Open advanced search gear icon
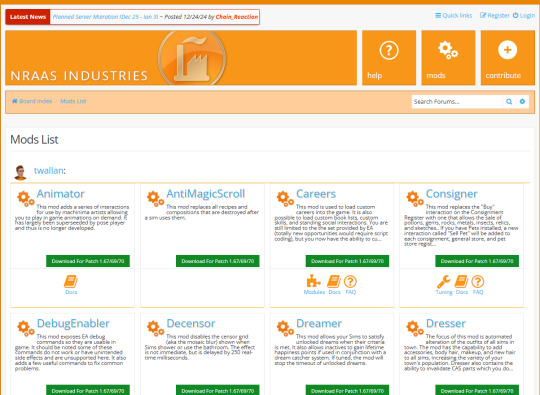This screenshot has width=540, height=395. [x=522, y=102]
